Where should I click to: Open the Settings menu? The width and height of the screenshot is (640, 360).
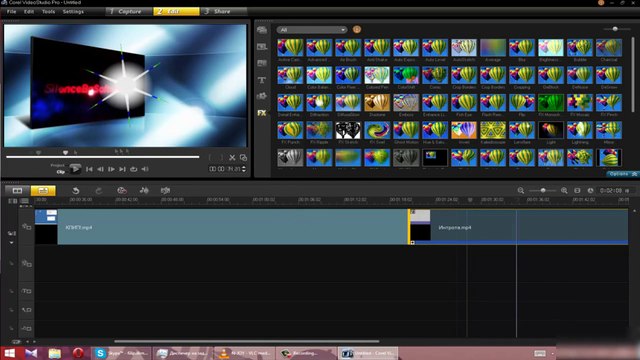pyautogui.click(x=73, y=11)
